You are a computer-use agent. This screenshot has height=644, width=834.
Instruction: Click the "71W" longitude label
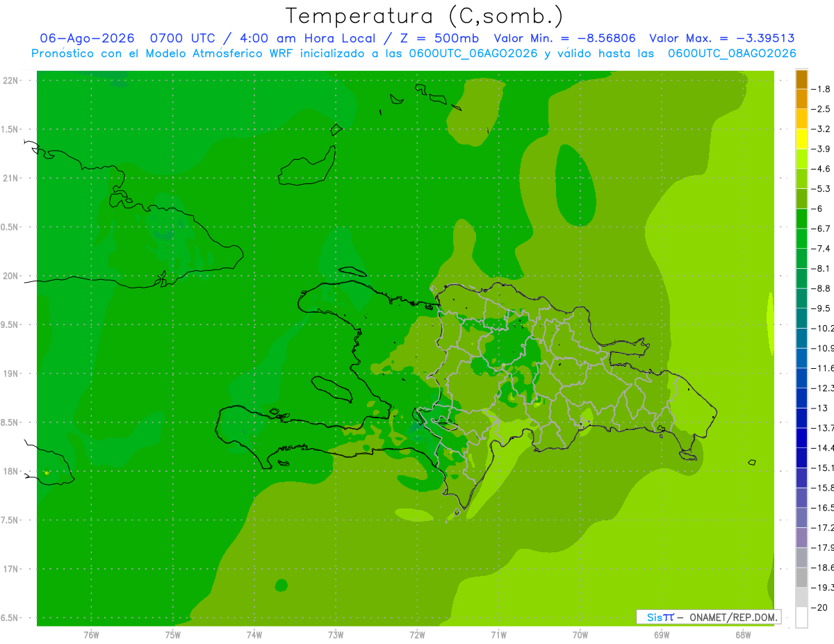(498, 635)
